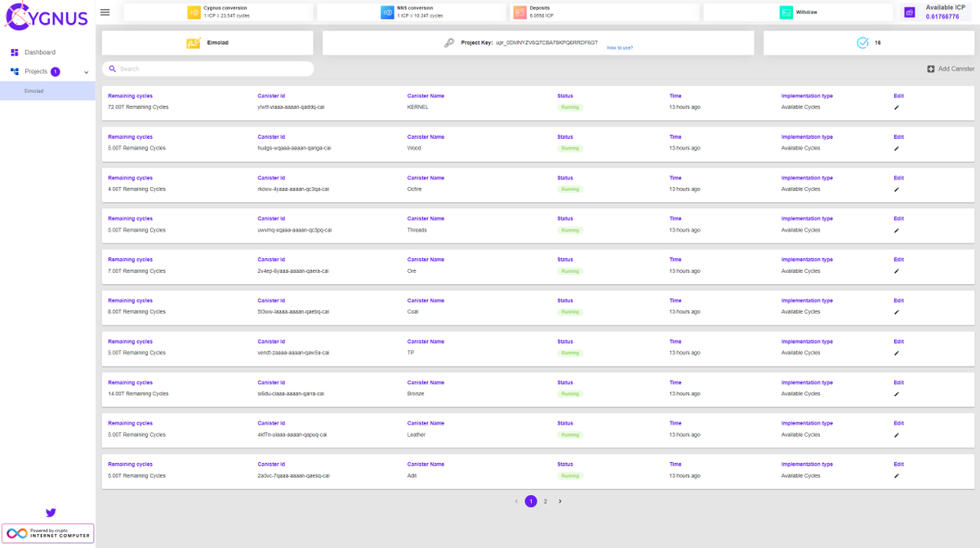Click Available Cycles in Coal row
The width and height of the screenshot is (980, 548).
800,312
